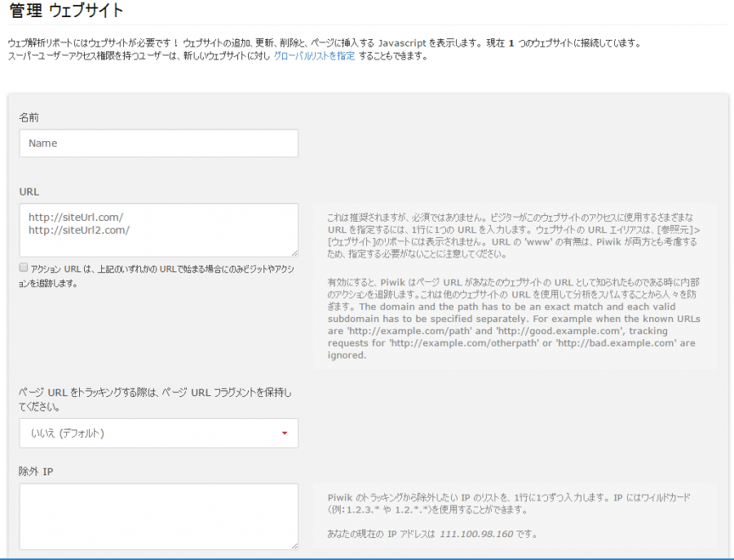Grab the 除外 IP textarea resize handle
This screenshot has width=734, height=560.
[x=294, y=545]
